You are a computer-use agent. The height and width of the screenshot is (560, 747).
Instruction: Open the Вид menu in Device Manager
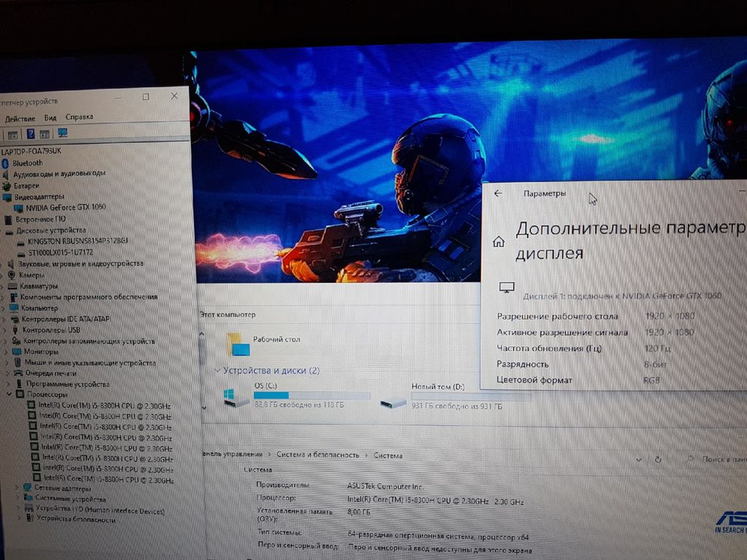pos(50,117)
